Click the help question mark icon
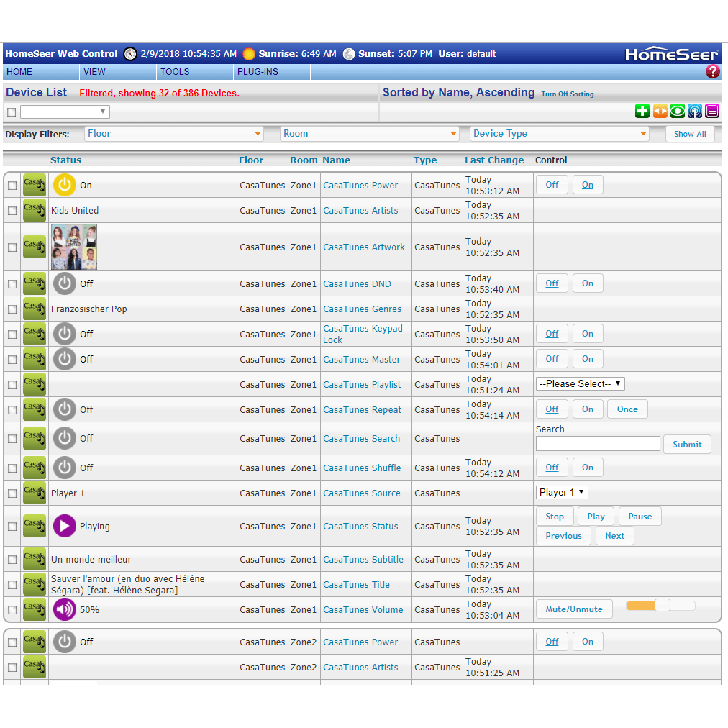728x728 pixels. pos(712,71)
